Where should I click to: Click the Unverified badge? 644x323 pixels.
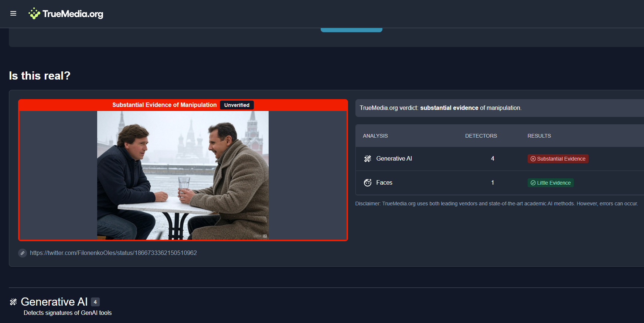[236, 105]
